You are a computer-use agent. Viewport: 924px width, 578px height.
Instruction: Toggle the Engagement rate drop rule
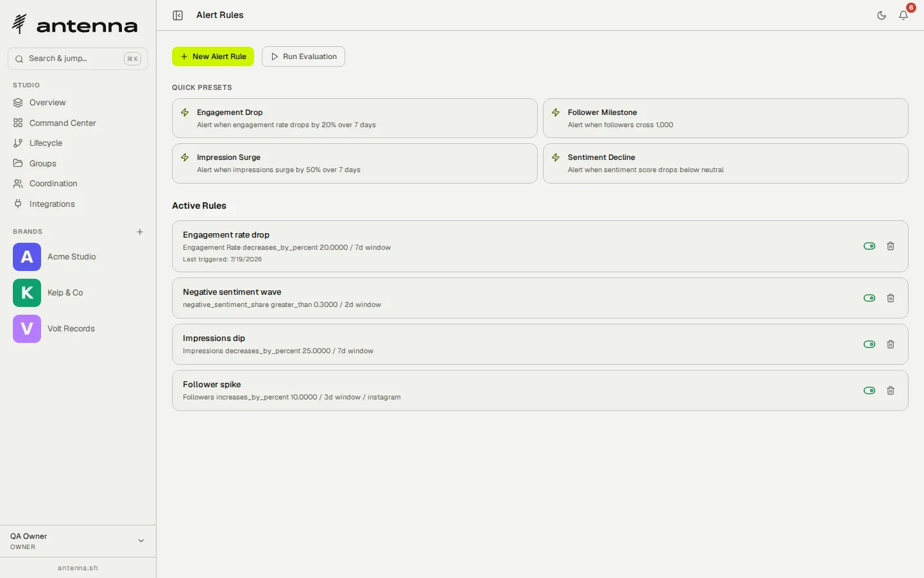tap(869, 246)
